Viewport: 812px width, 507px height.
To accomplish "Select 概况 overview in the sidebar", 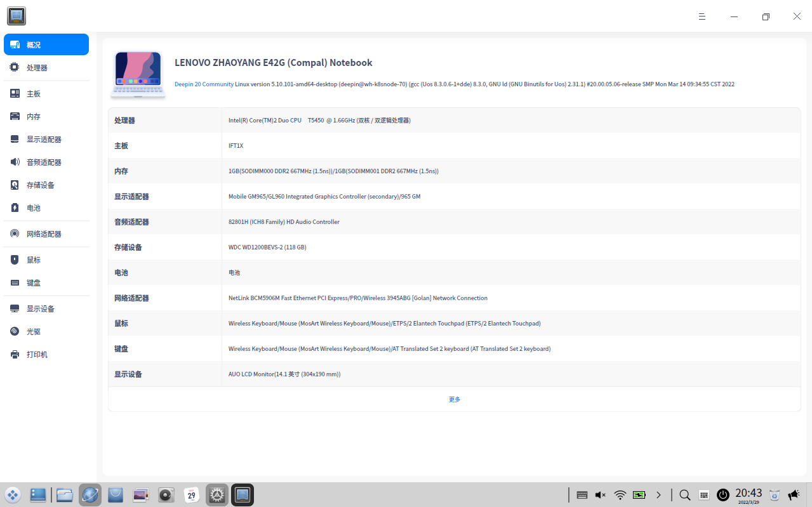I will tap(46, 44).
